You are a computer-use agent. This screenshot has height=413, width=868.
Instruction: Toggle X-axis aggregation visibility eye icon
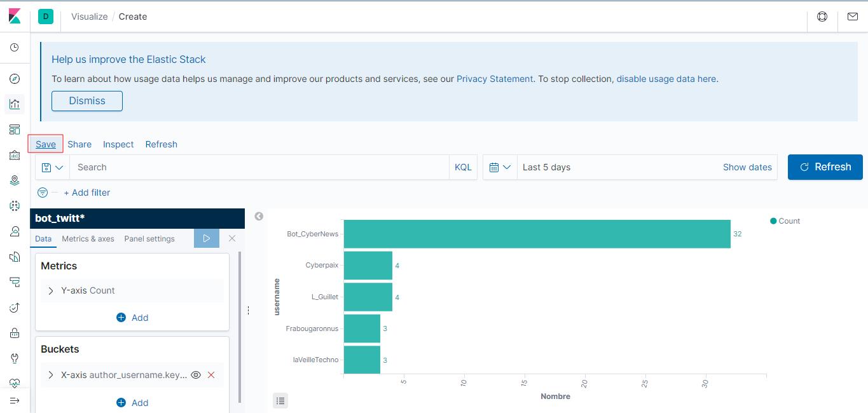coord(196,375)
